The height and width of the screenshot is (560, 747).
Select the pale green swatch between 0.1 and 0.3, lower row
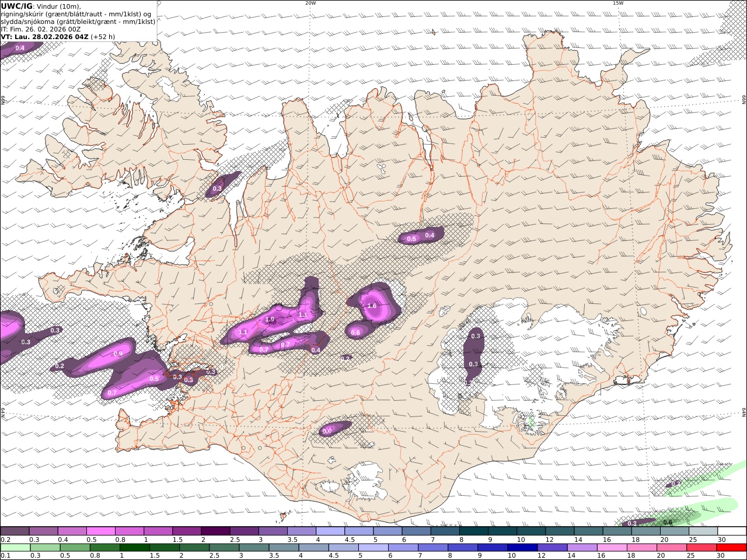(15, 548)
